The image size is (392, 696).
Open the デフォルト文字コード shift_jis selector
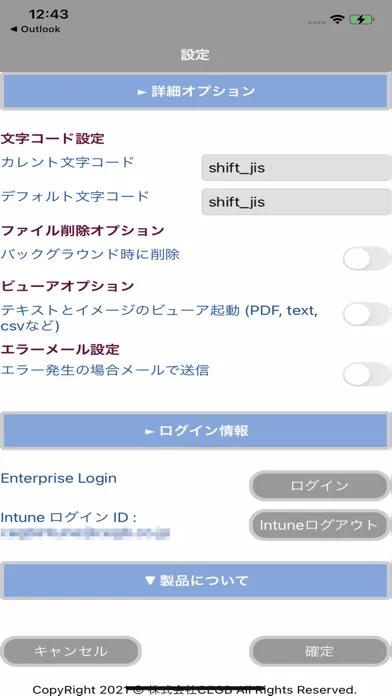point(296,202)
